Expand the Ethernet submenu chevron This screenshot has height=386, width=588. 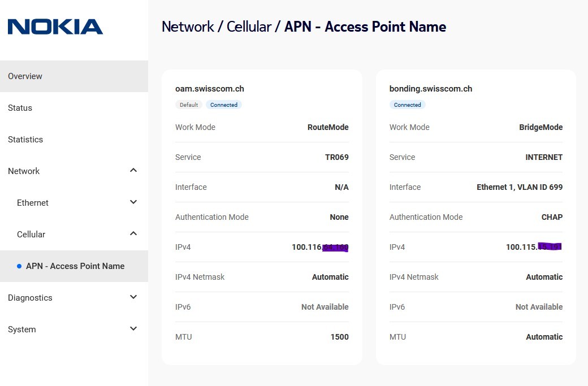tap(133, 202)
